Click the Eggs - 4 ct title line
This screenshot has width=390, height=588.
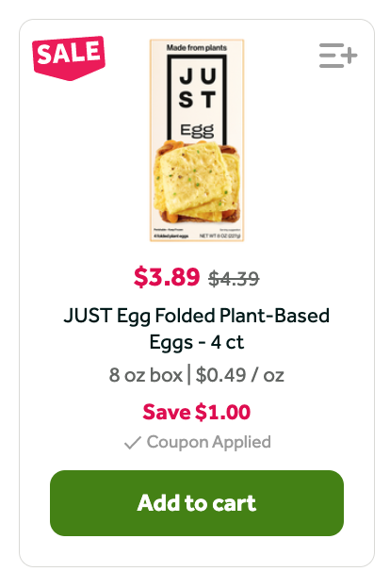197,342
